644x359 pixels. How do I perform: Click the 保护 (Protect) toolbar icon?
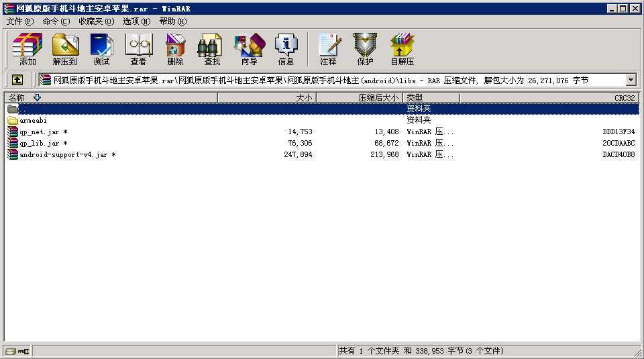click(x=365, y=50)
